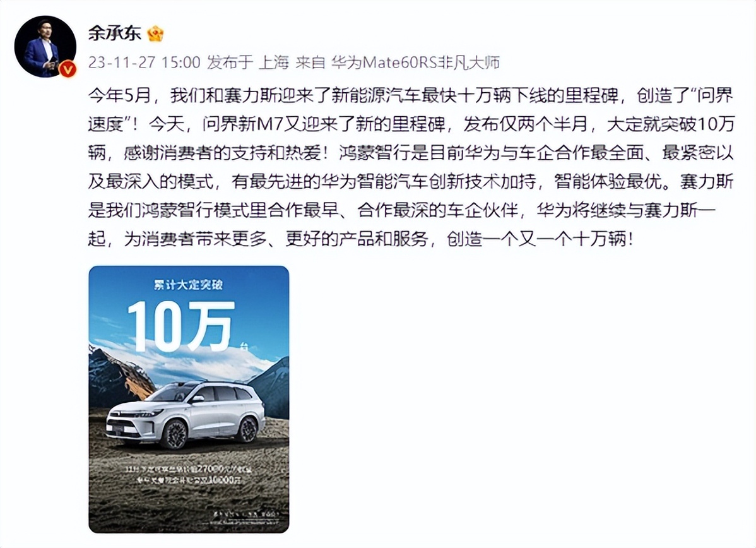Click the orange verified V badge
The image size is (756, 548).
[x=68, y=69]
